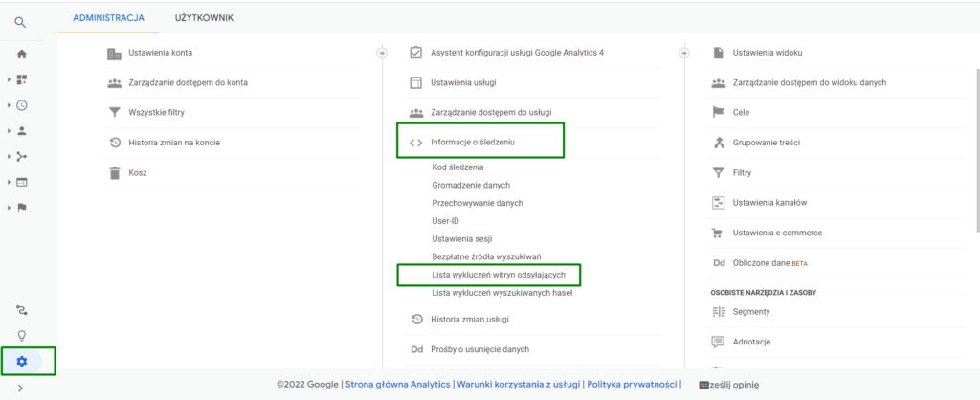Open Kod śledzenia settings
The height and width of the screenshot is (400, 980).
pos(457,167)
